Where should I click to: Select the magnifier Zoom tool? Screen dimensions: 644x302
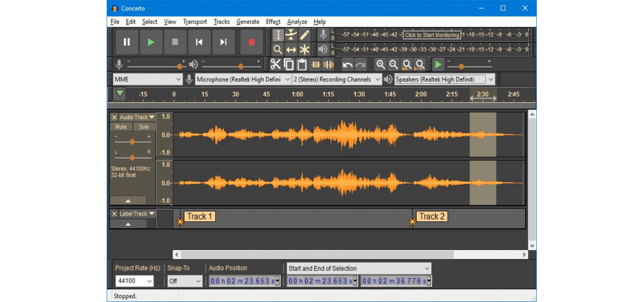point(278,49)
